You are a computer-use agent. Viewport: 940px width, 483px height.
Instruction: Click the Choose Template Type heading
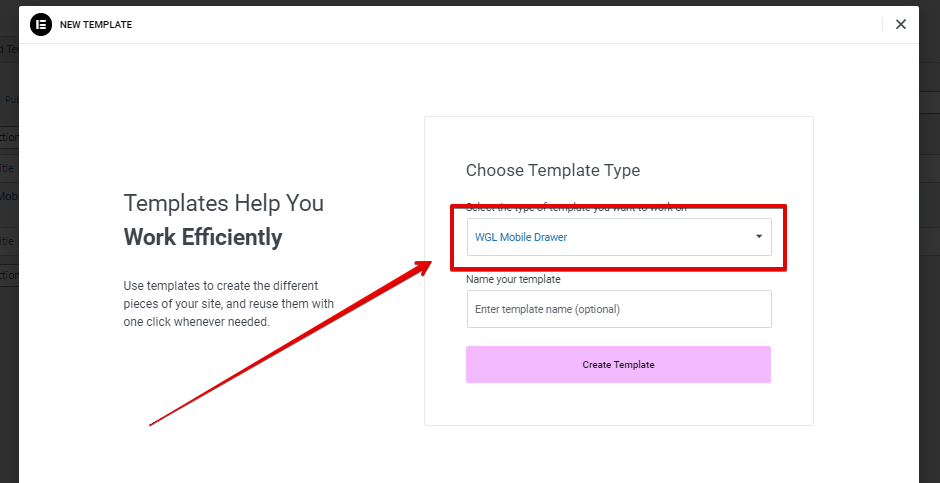[553, 170]
